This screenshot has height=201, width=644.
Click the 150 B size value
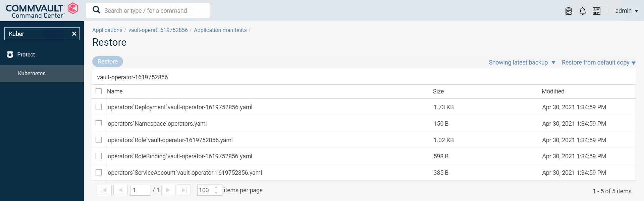441,124
